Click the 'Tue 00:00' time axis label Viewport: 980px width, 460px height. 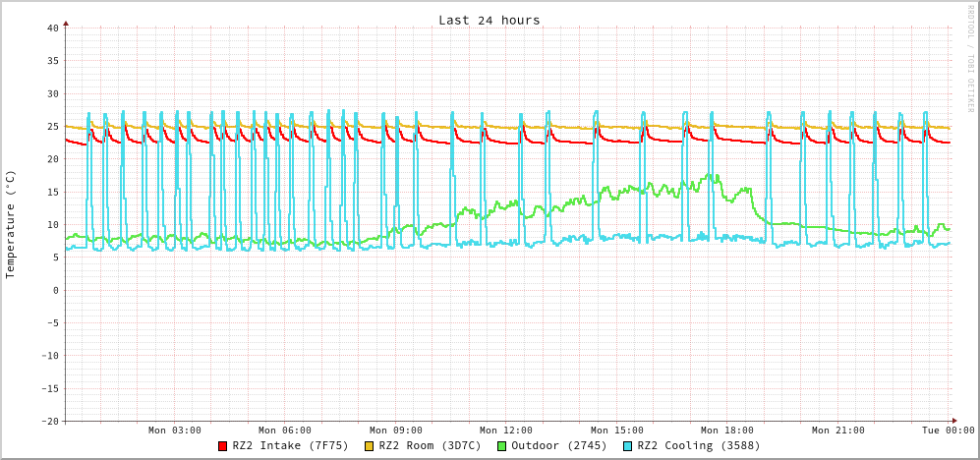click(x=948, y=431)
